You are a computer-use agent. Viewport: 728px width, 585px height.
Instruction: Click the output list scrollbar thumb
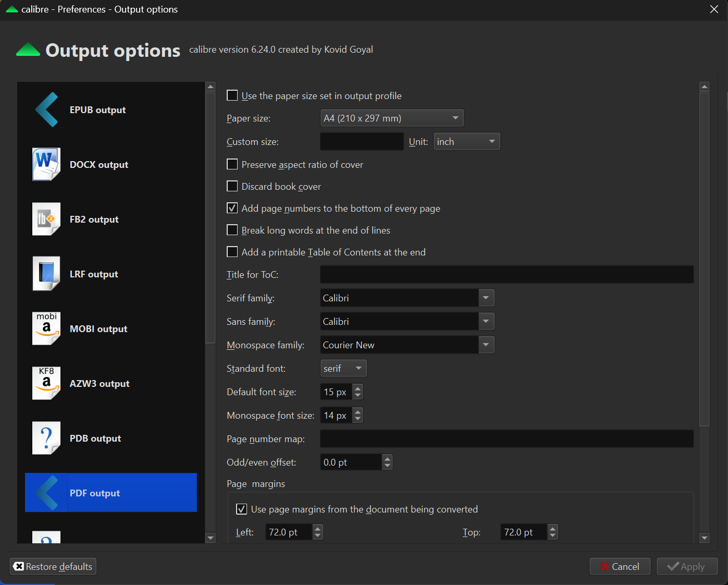coord(211,218)
